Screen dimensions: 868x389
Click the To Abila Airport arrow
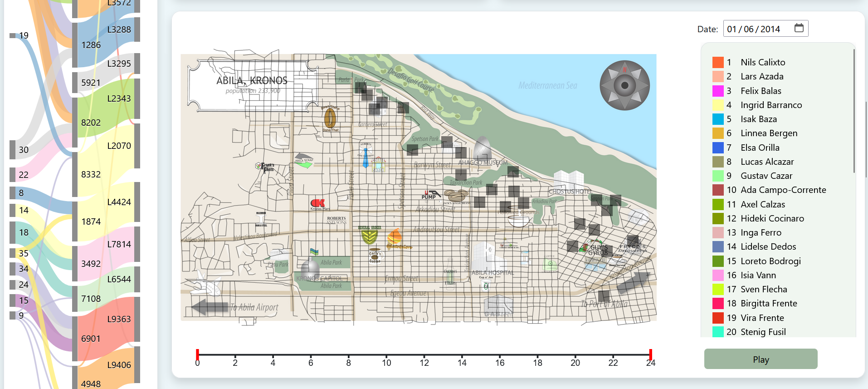tap(210, 307)
